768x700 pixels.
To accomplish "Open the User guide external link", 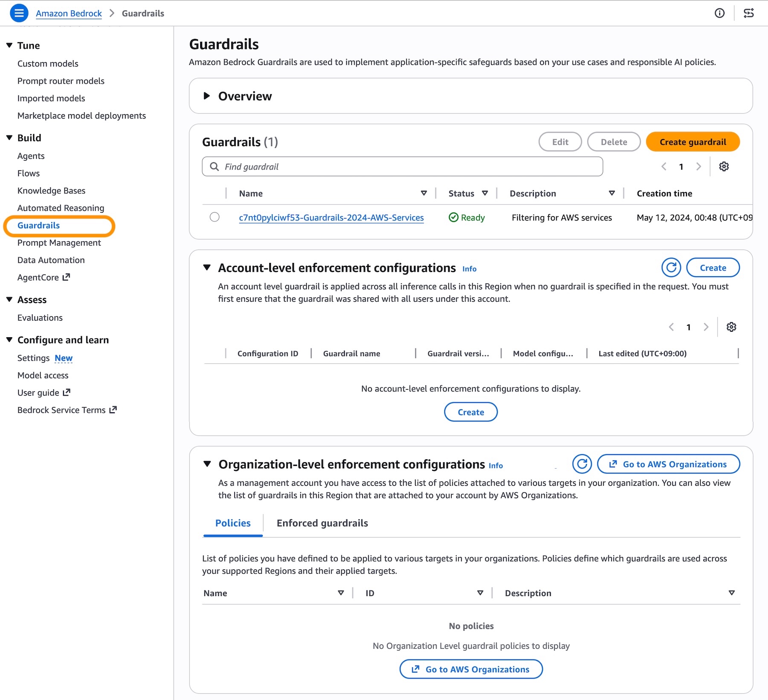I will [x=66, y=392].
